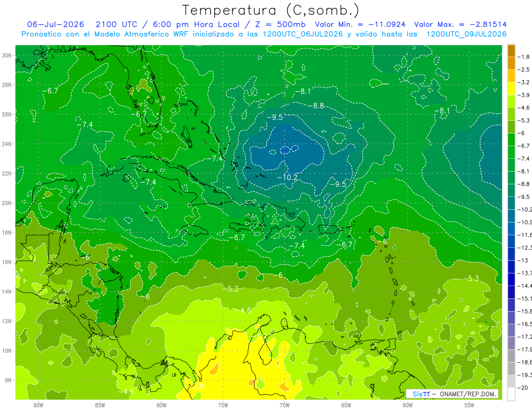
Task: Click the '24N' latitude axis label
Action: 7,144
